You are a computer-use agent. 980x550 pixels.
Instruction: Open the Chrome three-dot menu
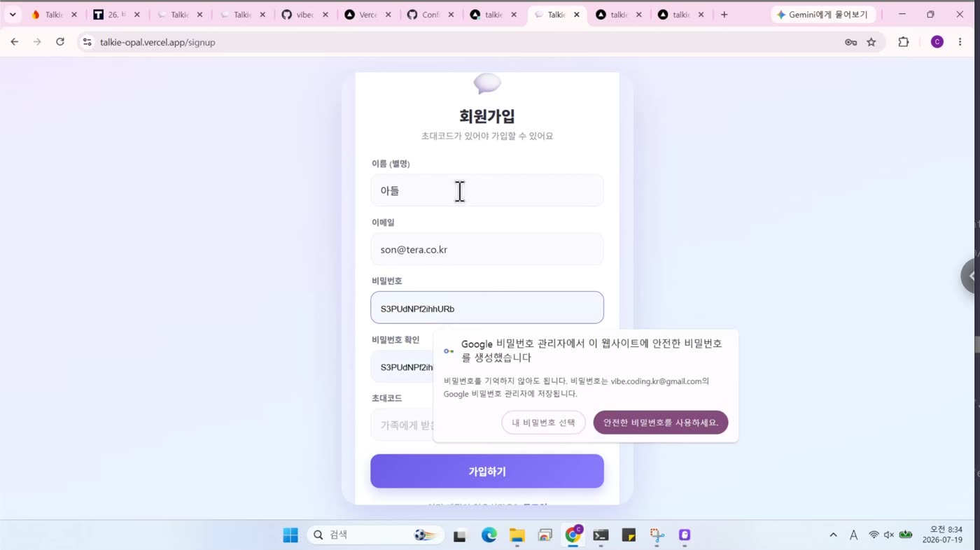point(960,42)
